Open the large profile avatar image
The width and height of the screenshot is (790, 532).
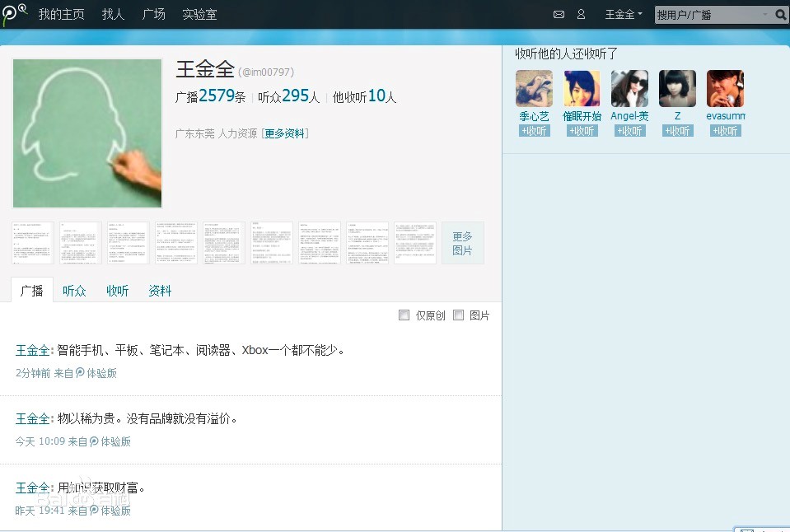pyautogui.click(x=87, y=133)
